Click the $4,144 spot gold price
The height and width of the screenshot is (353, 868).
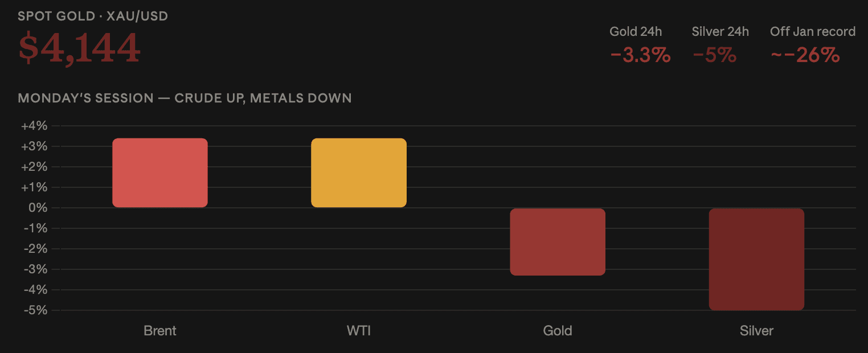point(79,48)
